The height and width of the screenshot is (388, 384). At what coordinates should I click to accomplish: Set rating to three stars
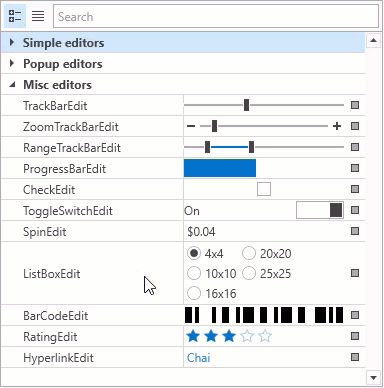pyautogui.click(x=229, y=336)
